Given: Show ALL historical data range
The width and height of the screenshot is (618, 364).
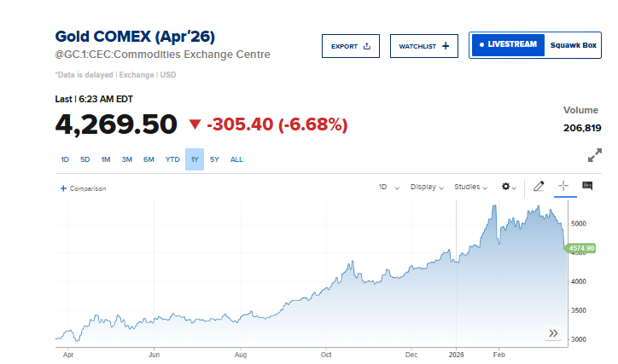Looking at the screenshot, I should (236, 159).
